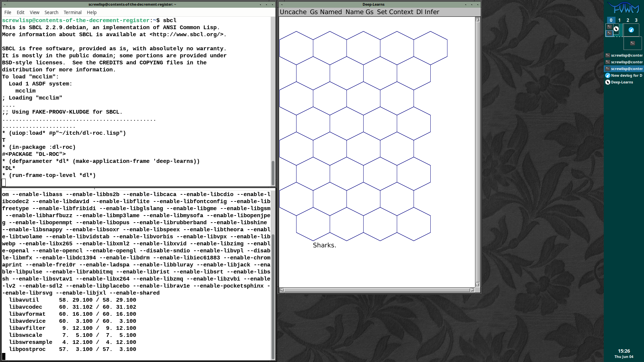644x362 pixels.
Task: Run the Dl Infer command
Action: 428,12
